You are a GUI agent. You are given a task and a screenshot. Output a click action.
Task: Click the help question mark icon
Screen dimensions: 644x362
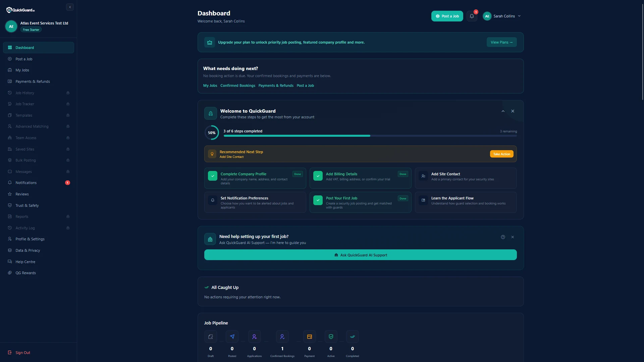pos(503,237)
